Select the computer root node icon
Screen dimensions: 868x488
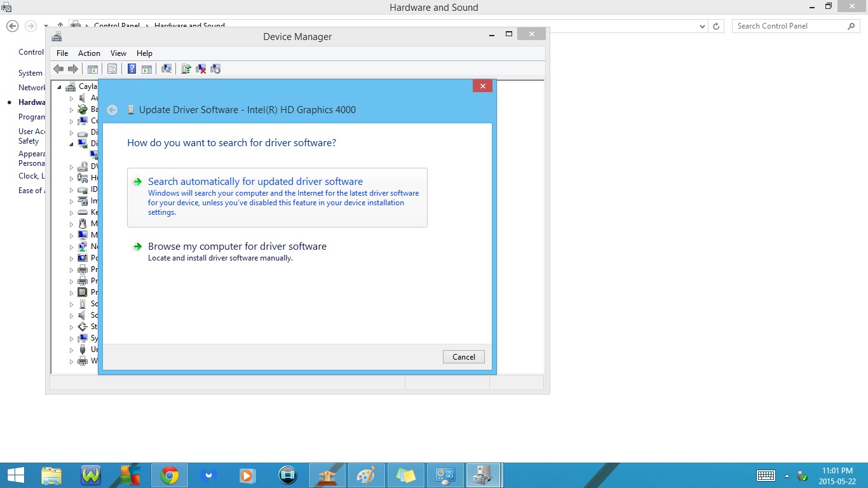(71, 86)
